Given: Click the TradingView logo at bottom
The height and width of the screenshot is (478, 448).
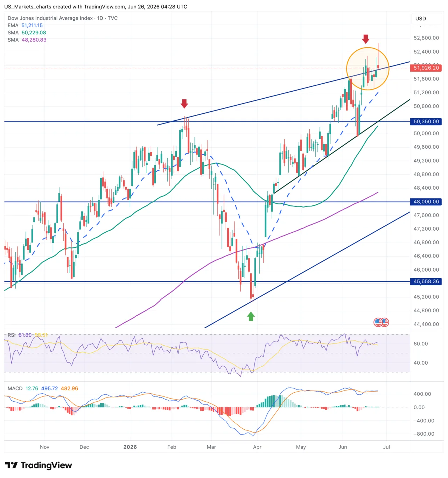Looking at the screenshot, I should coord(38,465).
